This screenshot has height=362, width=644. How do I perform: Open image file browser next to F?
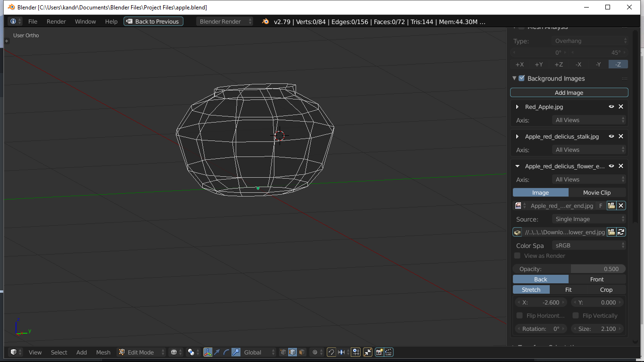point(611,206)
